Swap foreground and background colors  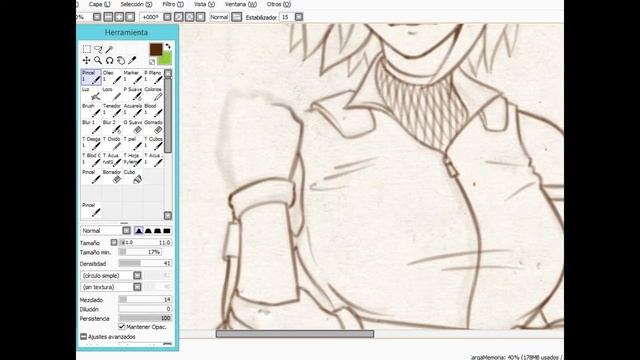[168, 47]
